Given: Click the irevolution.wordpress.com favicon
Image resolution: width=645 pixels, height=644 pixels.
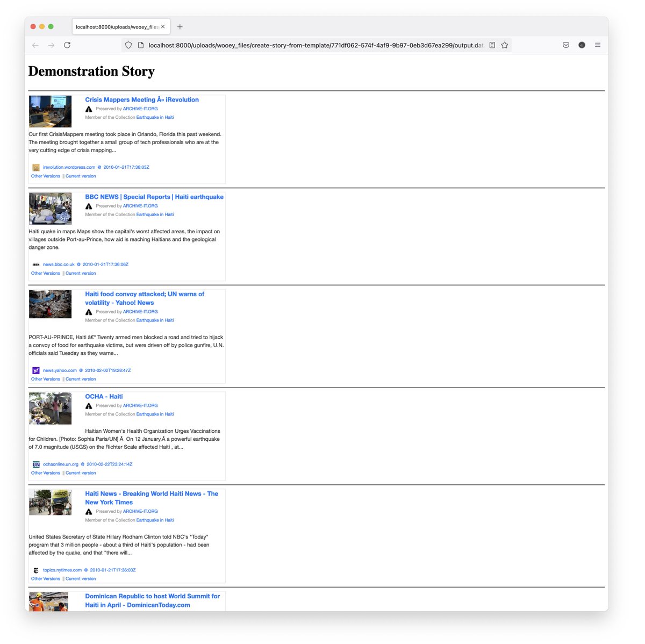Looking at the screenshot, I should point(36,168).
